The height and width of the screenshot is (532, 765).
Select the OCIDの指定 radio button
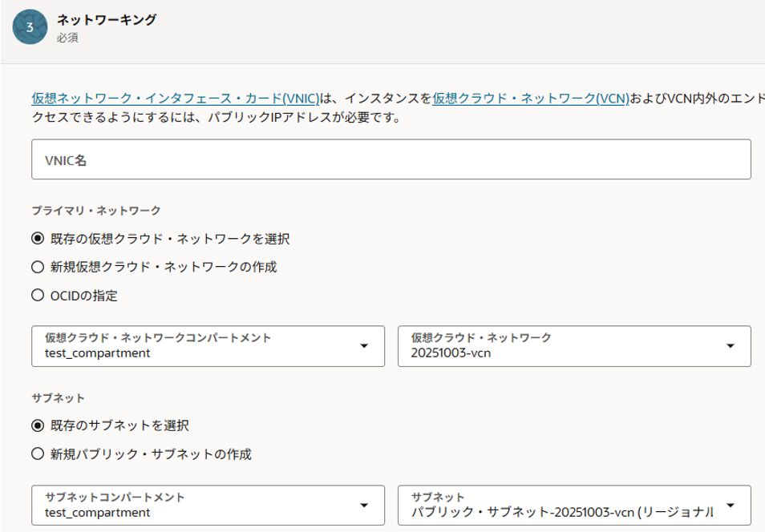(38, 296)
